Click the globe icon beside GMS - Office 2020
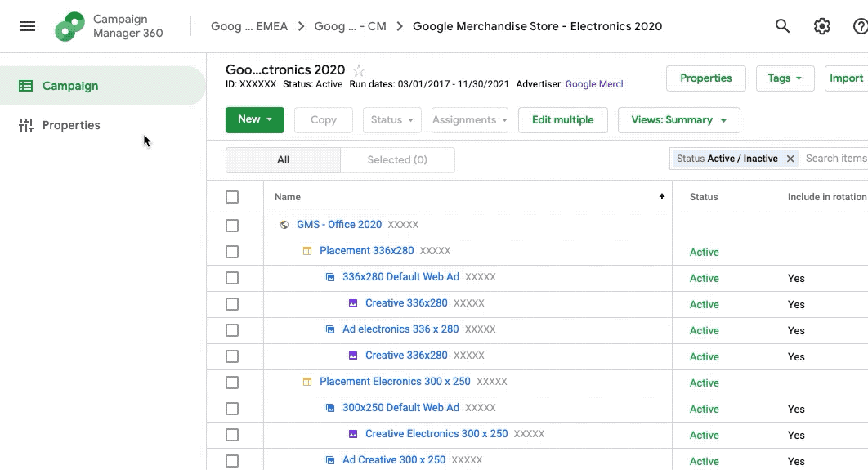Screen dimensions: 868x470 tap(284, 225)
